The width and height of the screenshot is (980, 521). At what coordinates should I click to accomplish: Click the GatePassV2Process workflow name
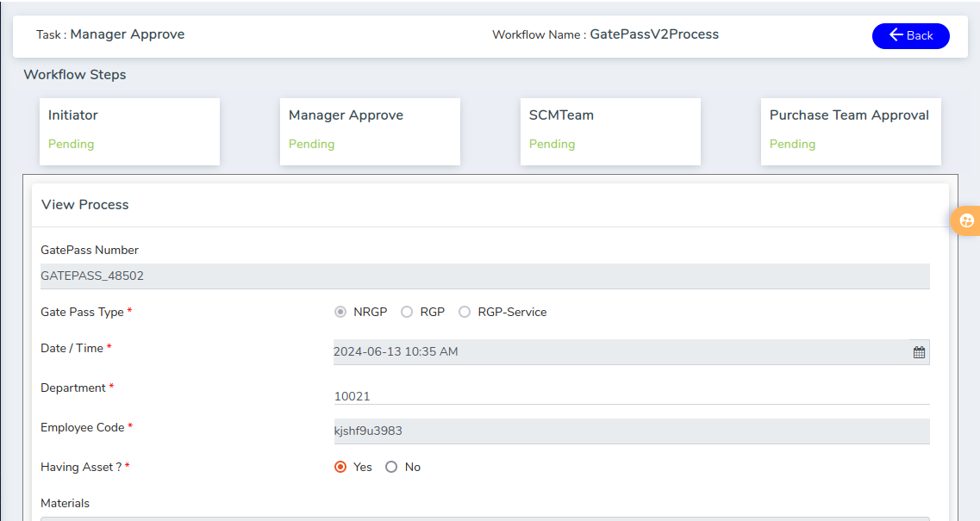click(x=653, y=34)
